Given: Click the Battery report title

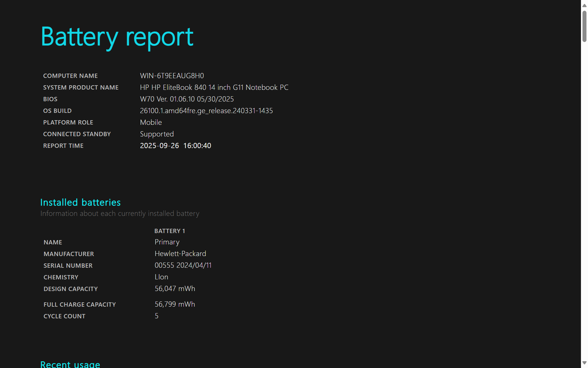Looking at the screenshot, I should coord(117,37).
